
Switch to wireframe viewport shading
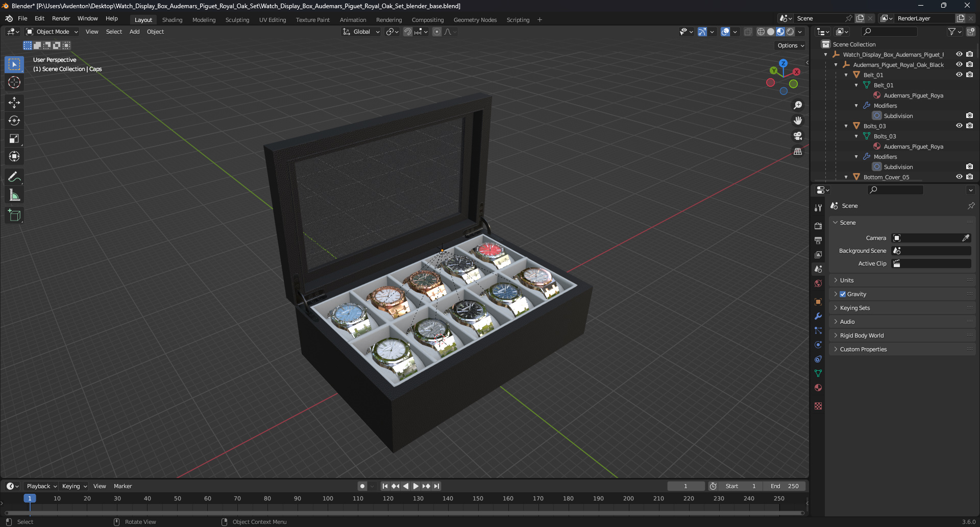[761, 32]
